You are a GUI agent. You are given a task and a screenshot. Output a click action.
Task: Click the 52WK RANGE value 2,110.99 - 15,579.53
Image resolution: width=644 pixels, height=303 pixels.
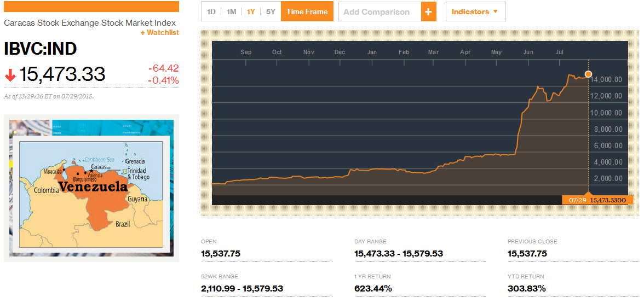pyautogui.click(x=242, y=289)
